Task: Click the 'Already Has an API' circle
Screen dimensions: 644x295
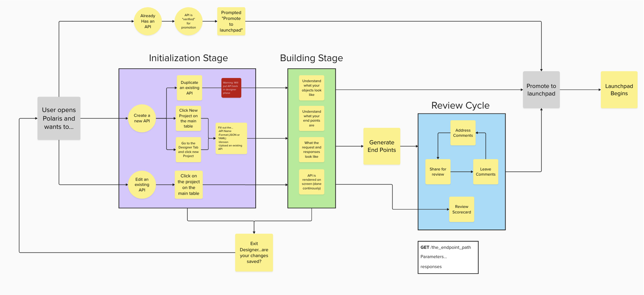Action: [148, 21]
